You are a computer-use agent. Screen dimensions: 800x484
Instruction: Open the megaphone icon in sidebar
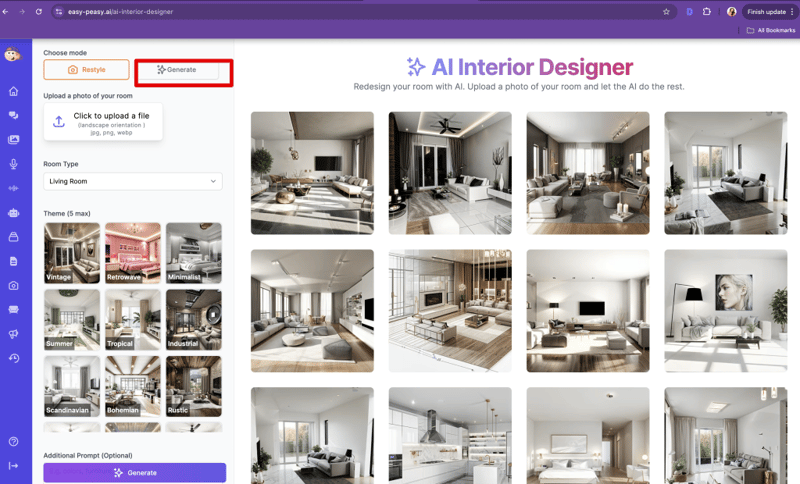coord(13,334)
